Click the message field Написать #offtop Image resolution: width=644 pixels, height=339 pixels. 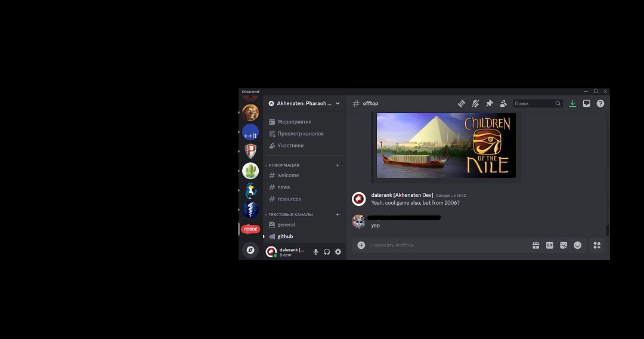(x=448, y=245)
